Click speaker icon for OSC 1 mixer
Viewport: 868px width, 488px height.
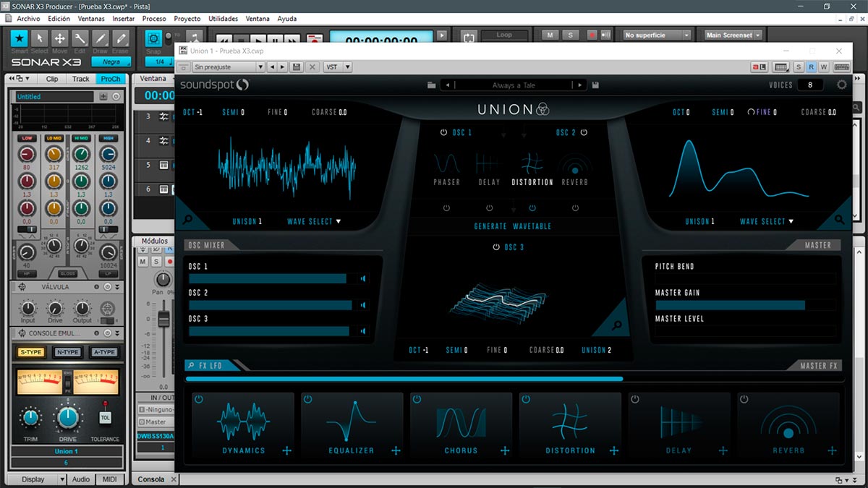[x=363, y=279]
